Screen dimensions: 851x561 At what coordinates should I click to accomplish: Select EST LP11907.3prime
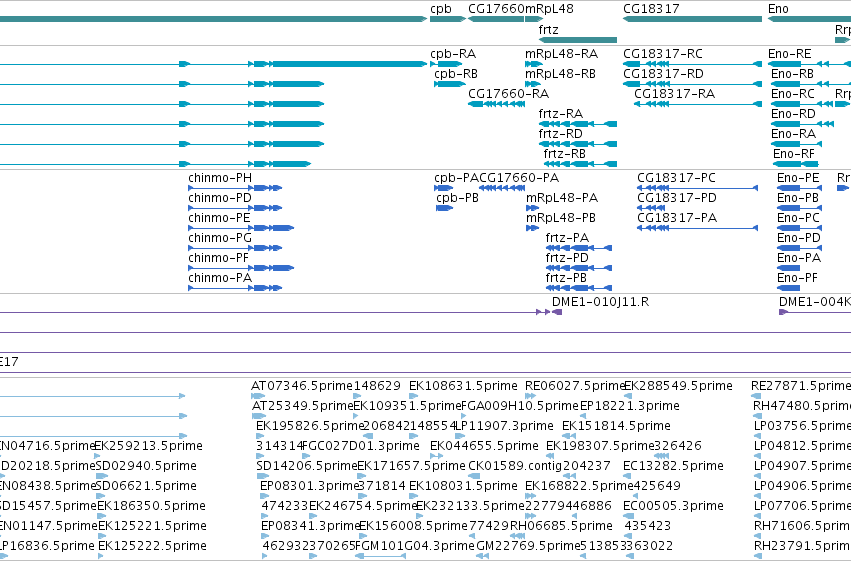504,426
